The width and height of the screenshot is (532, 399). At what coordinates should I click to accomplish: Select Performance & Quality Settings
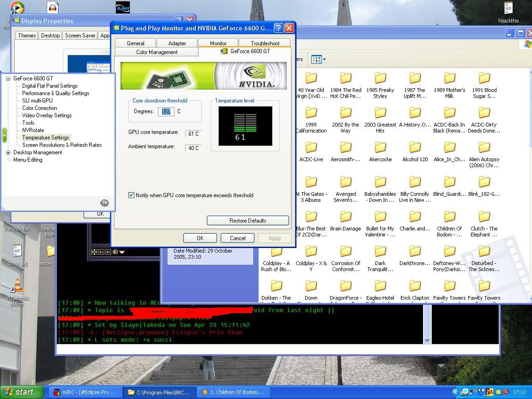coord(55,93)
